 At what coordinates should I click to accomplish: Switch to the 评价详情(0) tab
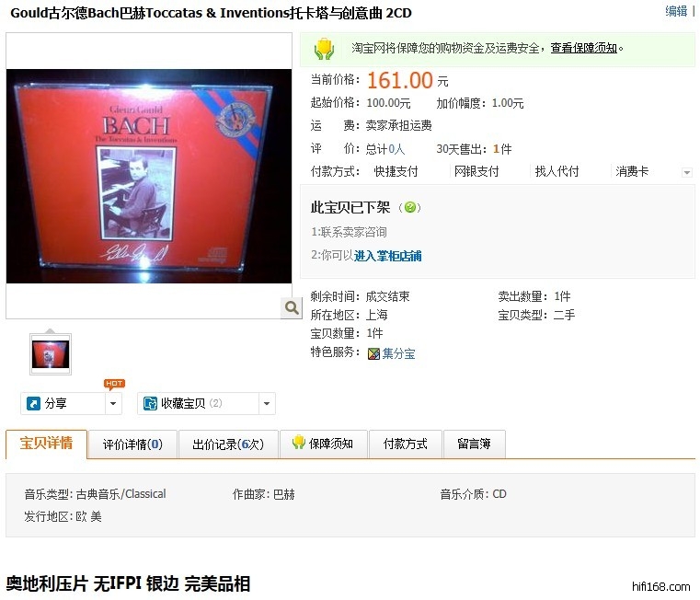click(x=132, y=444)
